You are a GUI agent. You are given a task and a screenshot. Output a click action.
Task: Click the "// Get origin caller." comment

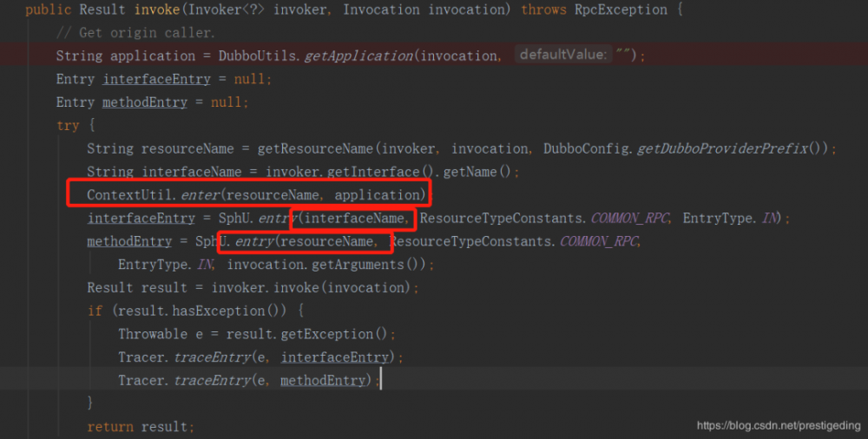click(135, 33)
